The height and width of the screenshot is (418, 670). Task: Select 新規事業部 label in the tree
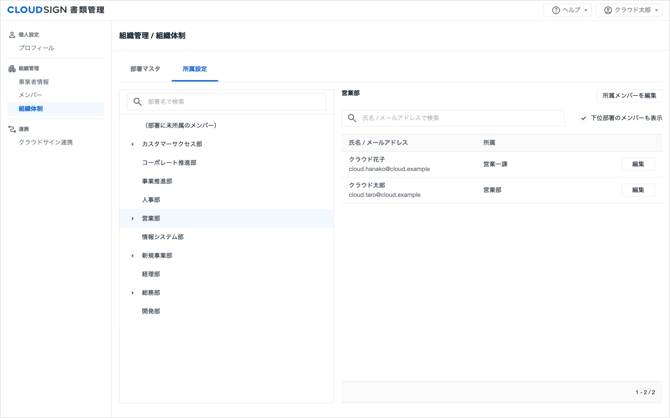coord(157,256)
